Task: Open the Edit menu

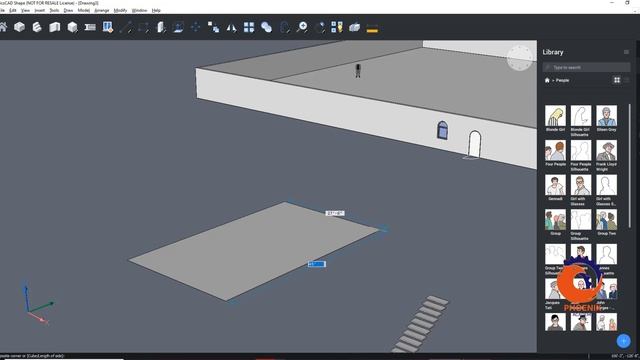Action: click(13, 10)
